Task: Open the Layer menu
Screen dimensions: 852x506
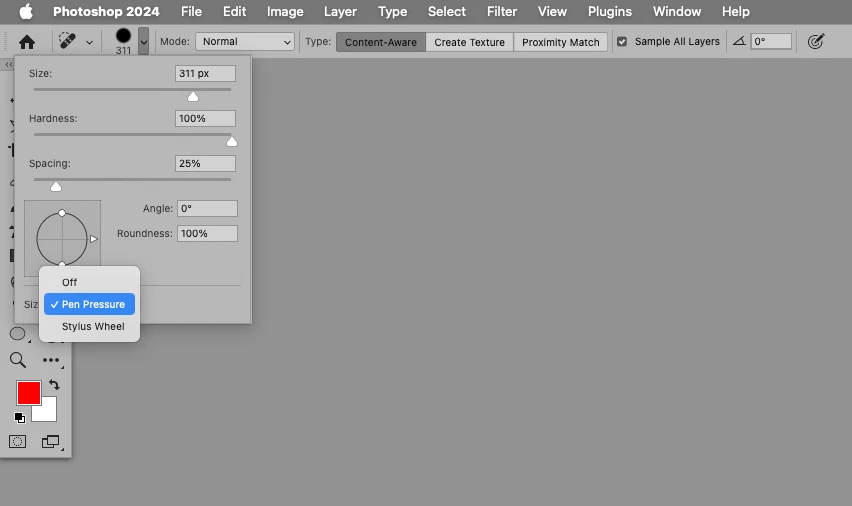Action: click(x=340, y=11)
